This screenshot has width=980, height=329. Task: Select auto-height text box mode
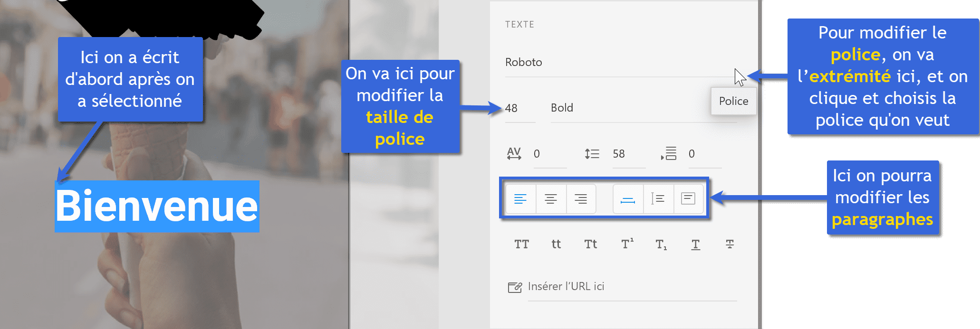pyautogui.click(x=658, y=198)
